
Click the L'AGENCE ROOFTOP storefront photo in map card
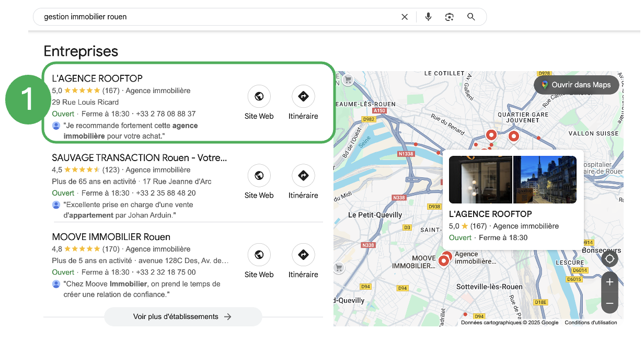pyautogui.click(x=480, y=179)
